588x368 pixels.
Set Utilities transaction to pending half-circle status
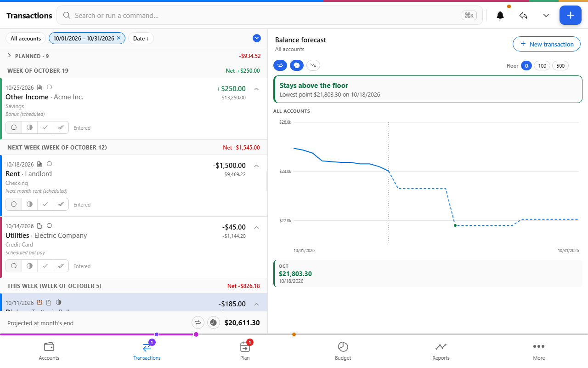tap(29, 266)
